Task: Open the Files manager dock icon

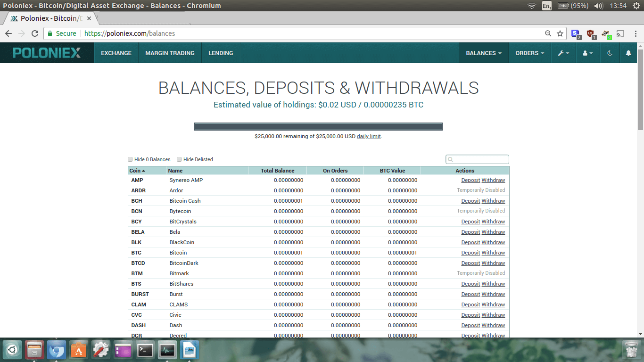Action: pyautogui.click(x=34, y=350)
